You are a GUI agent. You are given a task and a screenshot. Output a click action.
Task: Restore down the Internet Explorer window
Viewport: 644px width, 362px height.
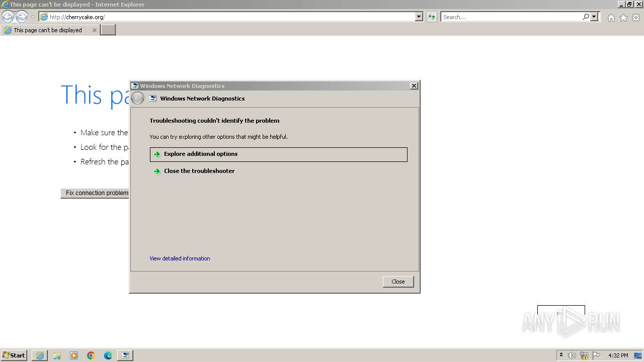[x=629, y=4]
